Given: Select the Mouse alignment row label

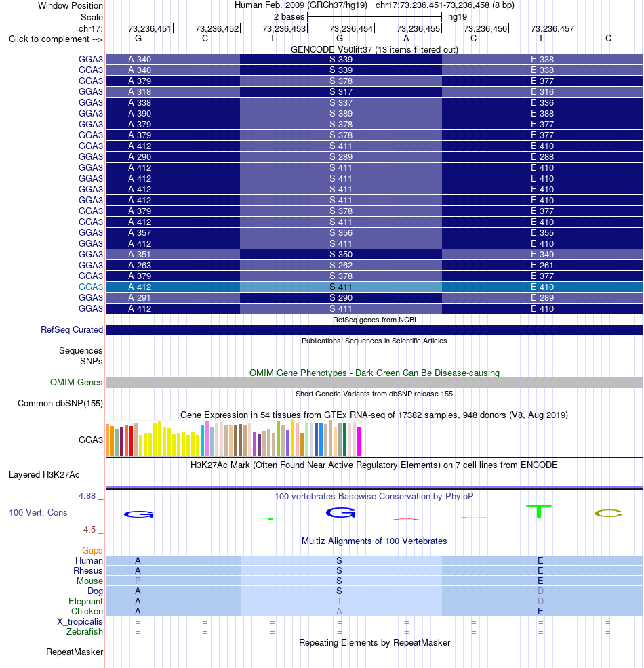Looking at the screenshot, I should tap(89, 581).
